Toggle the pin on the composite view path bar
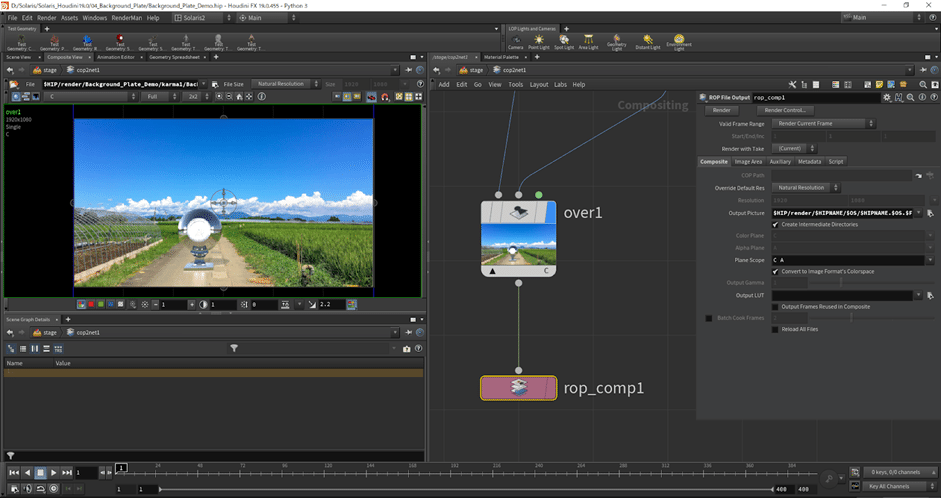Screen dimensions: 941x498 pos(409,70)
